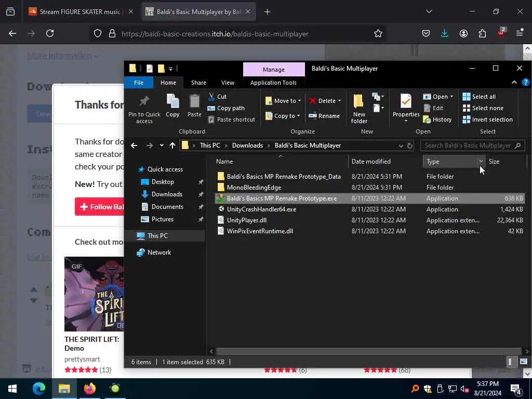Click Pin to Quick access in ribbon
The width and height of the screenshot is (532, 399).
[144, 108]
